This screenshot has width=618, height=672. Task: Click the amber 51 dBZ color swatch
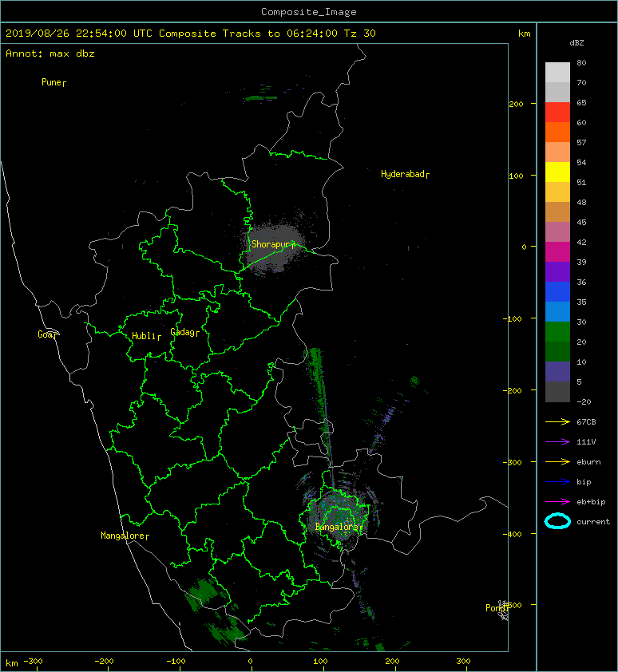[x=557, y=192]
